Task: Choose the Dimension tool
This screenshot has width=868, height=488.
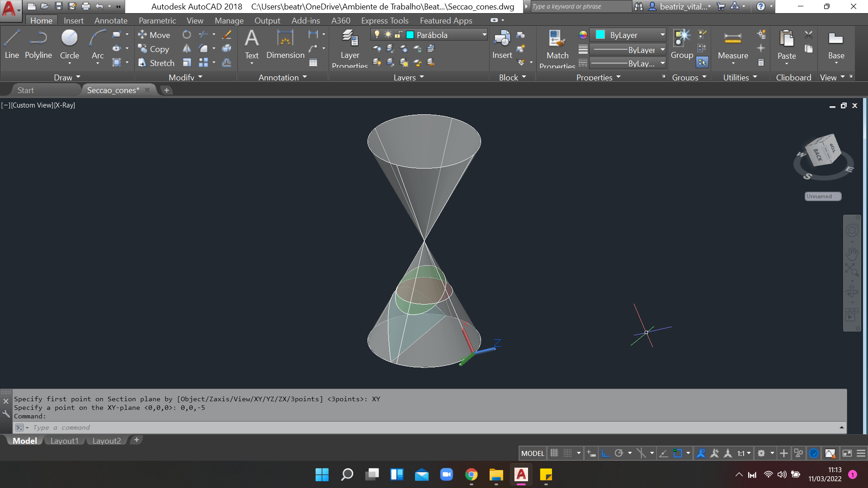Action: (285, 44)
